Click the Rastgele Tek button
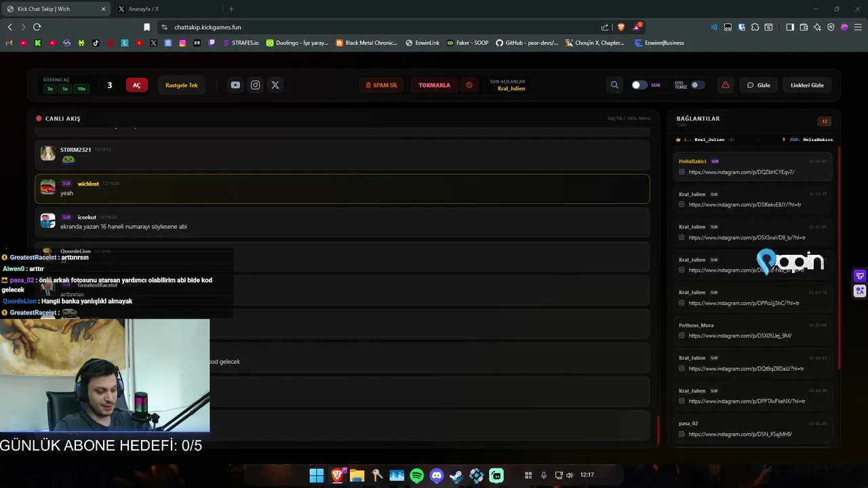This screenshot has width=868, height=488. click(182, 85)
